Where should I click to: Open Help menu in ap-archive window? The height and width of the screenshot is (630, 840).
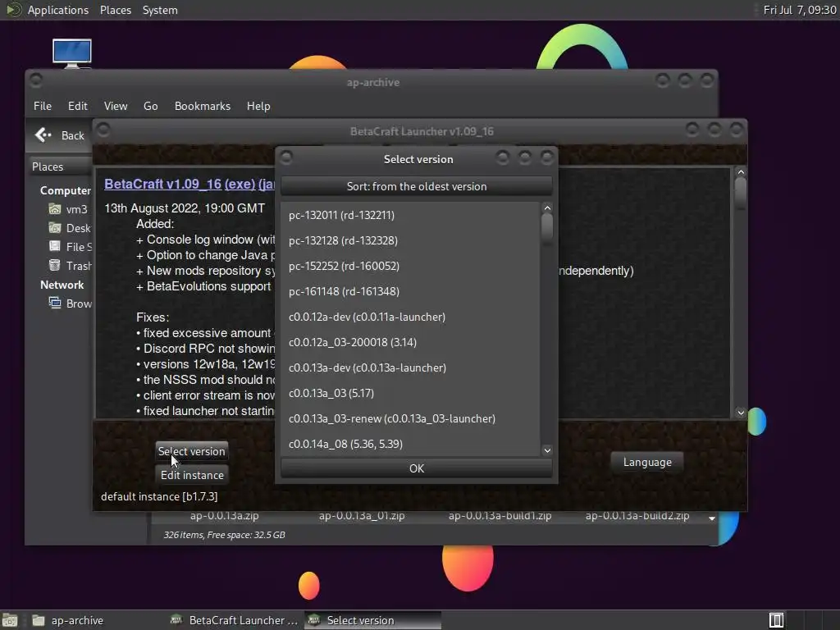tap(258, 106)
